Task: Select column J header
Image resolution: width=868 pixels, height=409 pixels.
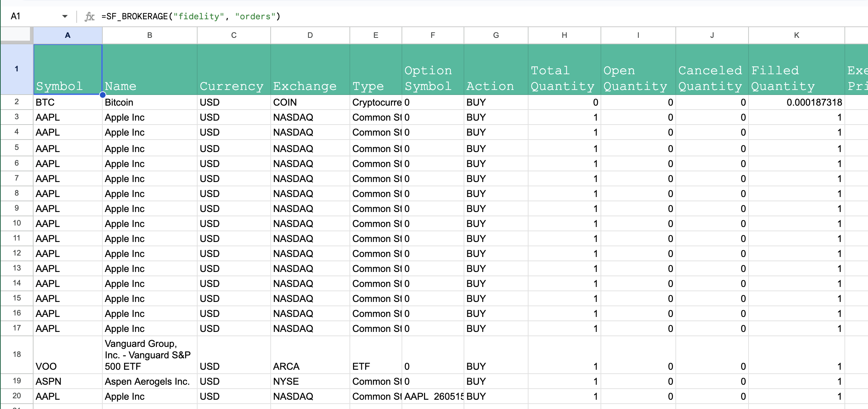Action: [x=712, y=35]
